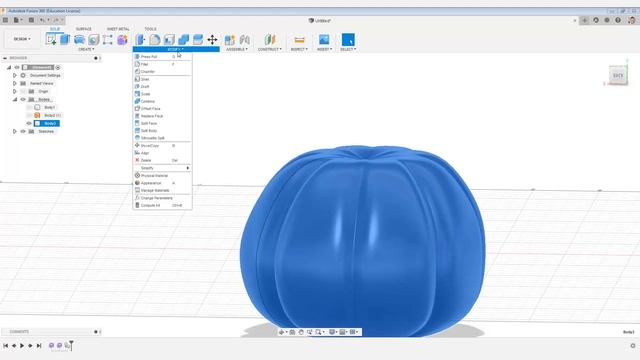640x360 pixels.
Task: Click the Redo arrow icon
Action: pyautogui.click(x=56, y=20)
